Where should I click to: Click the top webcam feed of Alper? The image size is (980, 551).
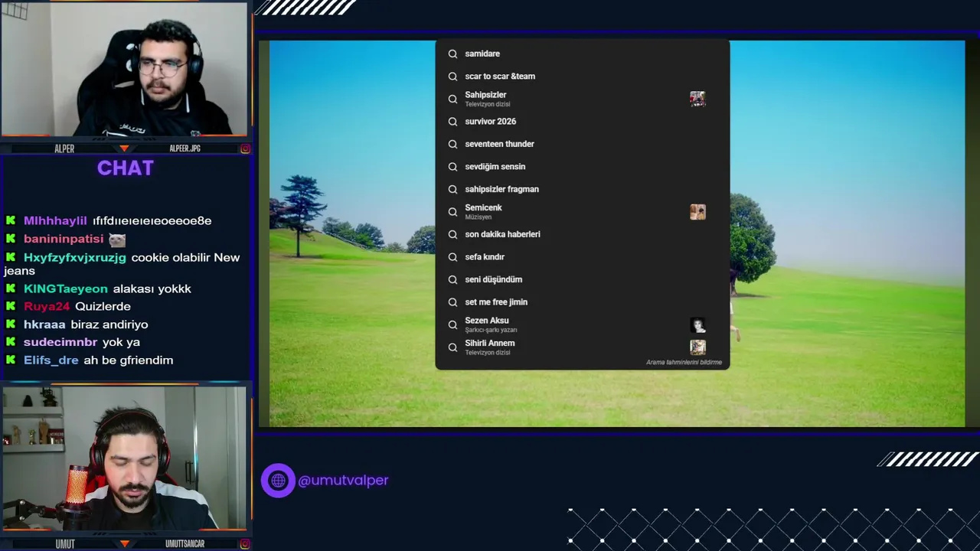(x=124, y=69)
